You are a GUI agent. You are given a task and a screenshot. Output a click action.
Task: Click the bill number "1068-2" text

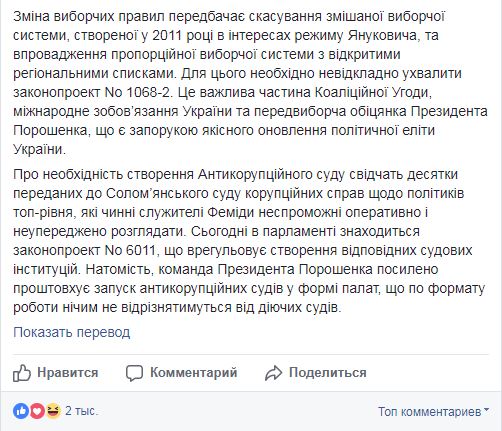tap(148, 92)
